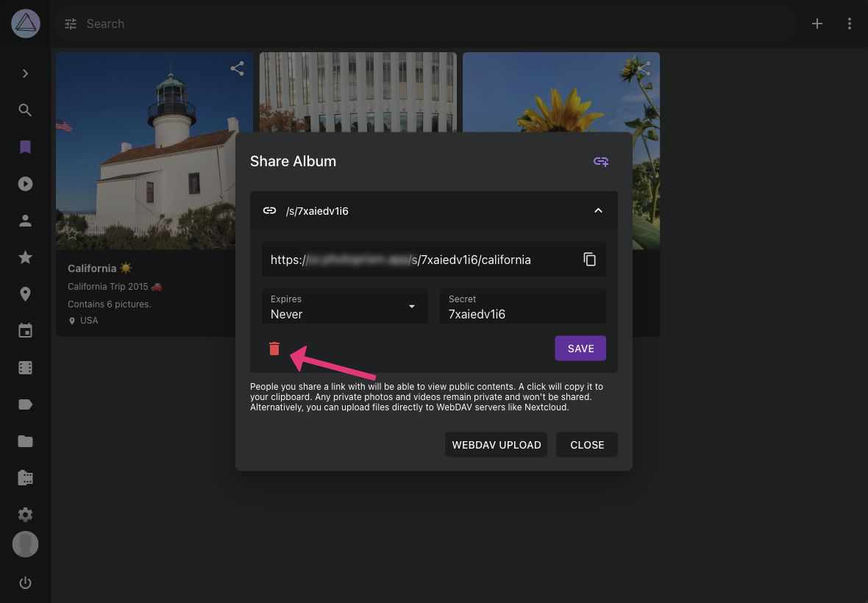Open Places using the map pin icon

(25, 293)
